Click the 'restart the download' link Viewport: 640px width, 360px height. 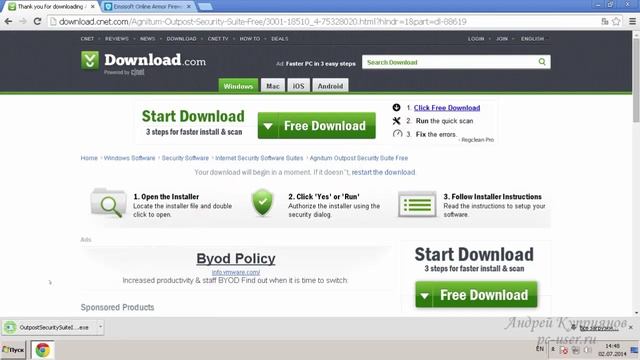tap(383, 172)
